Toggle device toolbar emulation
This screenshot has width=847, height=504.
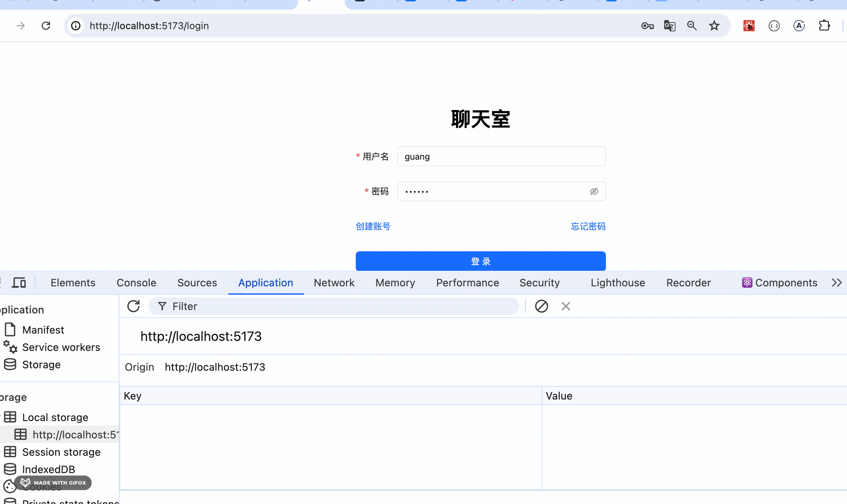pos(19,283)
